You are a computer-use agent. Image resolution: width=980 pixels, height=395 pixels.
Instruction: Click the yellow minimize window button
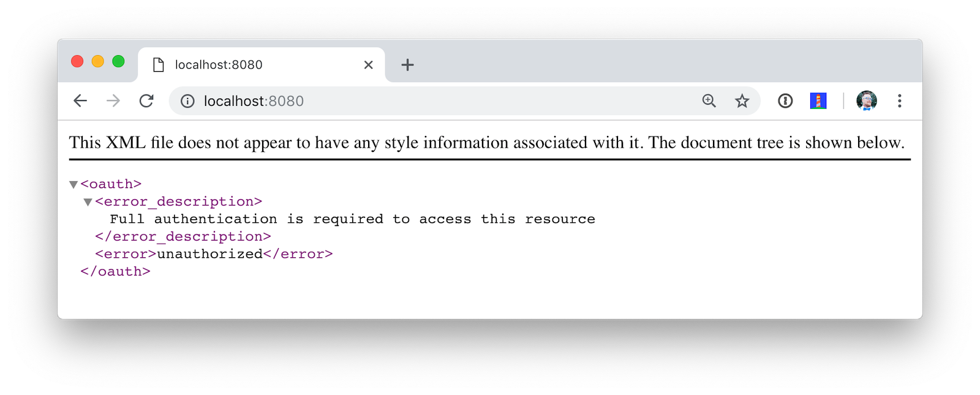(98, 61)
